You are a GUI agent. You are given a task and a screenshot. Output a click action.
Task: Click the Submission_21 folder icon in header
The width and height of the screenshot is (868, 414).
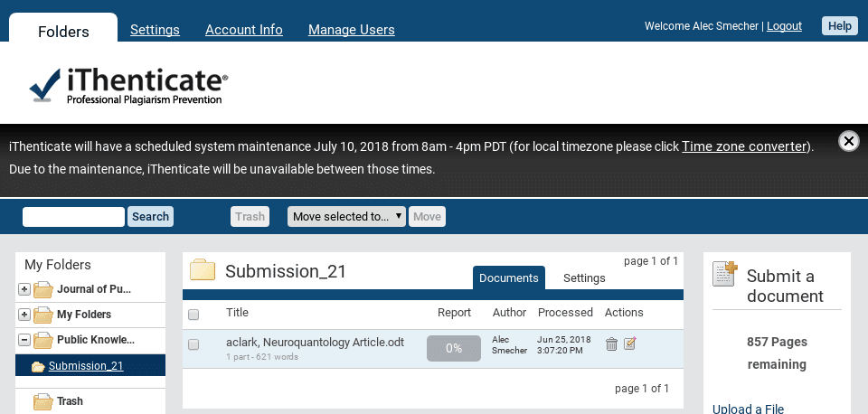[x=203, y=271]
